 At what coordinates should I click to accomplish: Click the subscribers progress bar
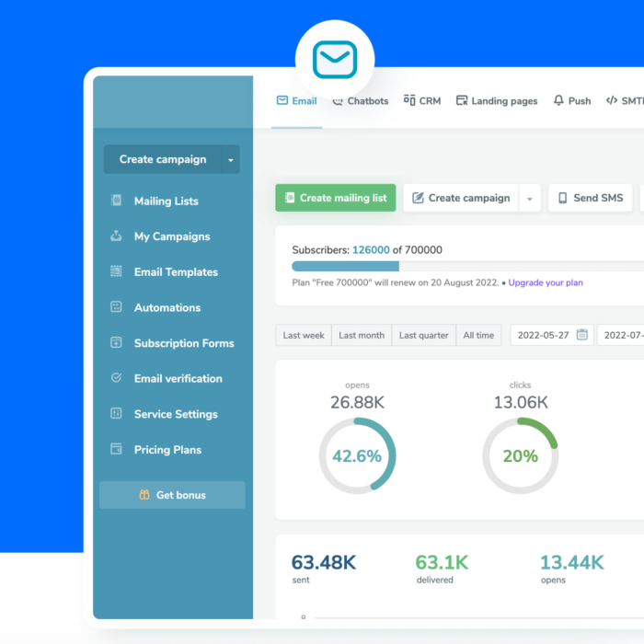pos(467,266)
